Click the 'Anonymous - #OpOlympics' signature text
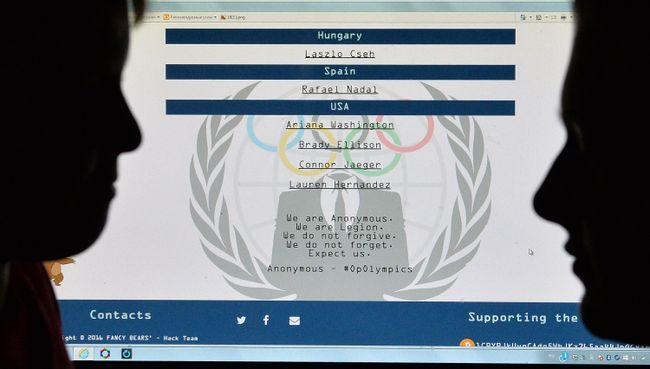Image resolution: width=650 pixels, height=369 pixels. coord(340,269)
